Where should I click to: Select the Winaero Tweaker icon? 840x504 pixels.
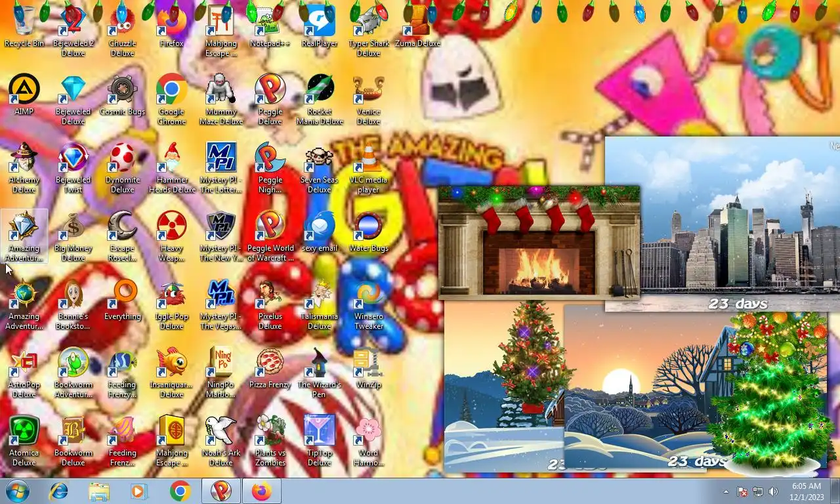pyautogui.click(x=368, y=304)
